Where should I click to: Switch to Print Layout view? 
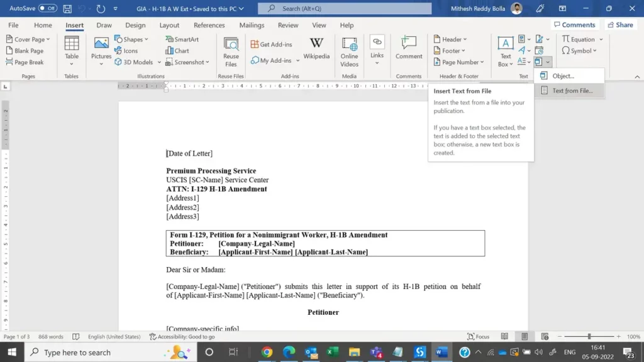tap(525, 337)
